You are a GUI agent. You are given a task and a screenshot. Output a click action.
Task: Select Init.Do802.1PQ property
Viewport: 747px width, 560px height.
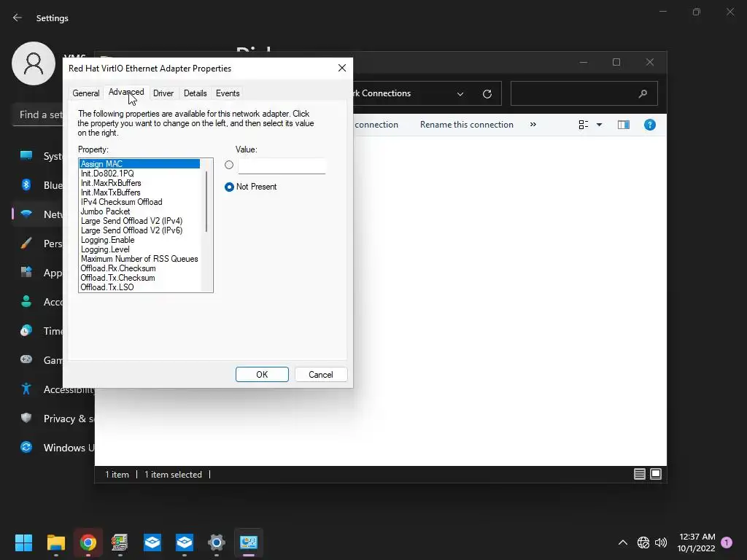(139, 174)
